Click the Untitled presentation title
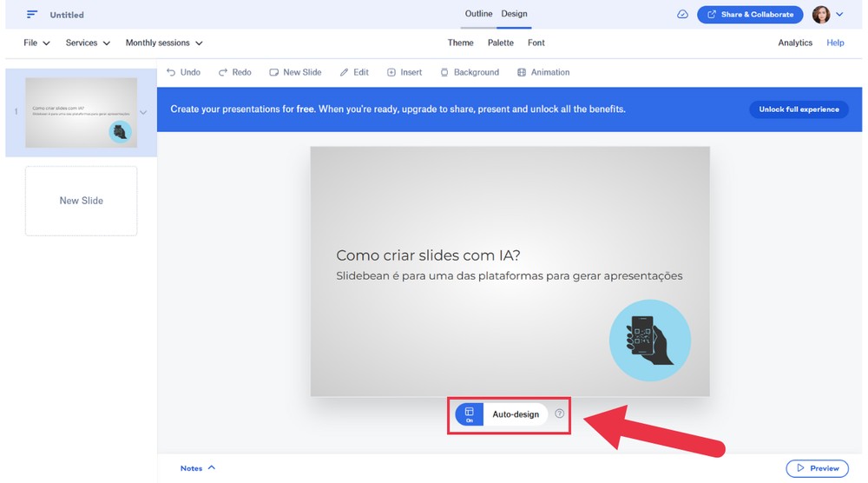868x483 pixels. click(67, 15)
